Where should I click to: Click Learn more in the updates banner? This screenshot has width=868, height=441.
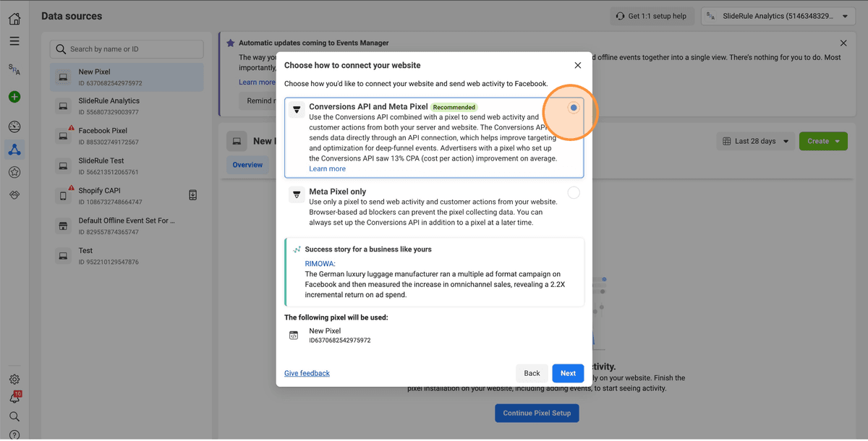coord(257,82)
